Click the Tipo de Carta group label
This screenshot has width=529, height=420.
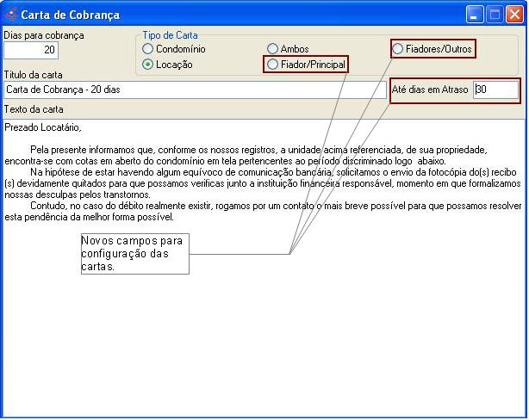[170, 36]
